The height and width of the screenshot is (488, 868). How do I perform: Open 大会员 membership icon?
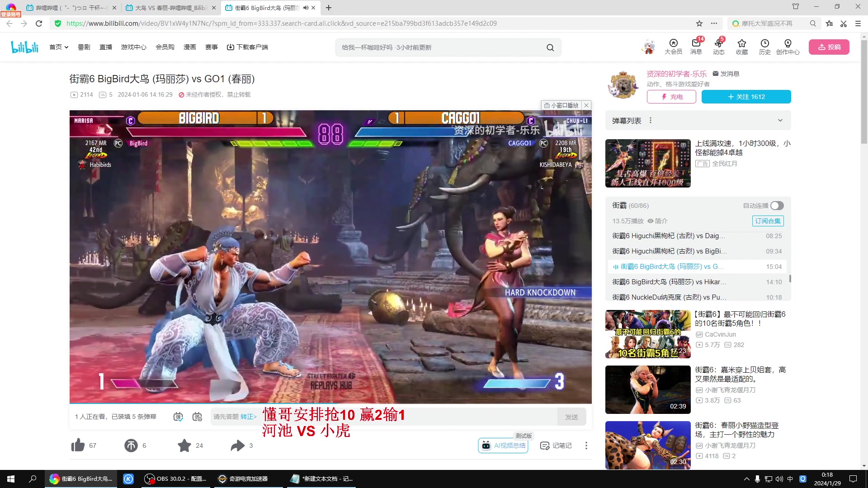(673, 47)
